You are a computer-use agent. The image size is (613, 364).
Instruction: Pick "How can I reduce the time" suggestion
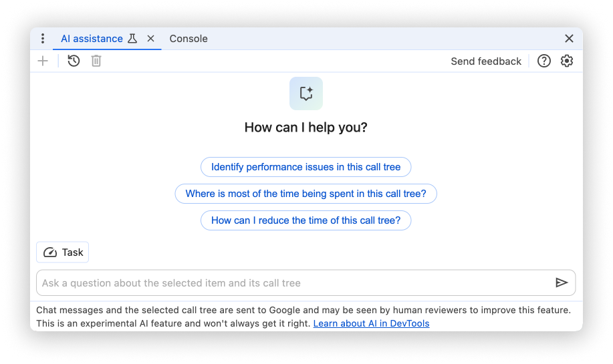point(306,220)
